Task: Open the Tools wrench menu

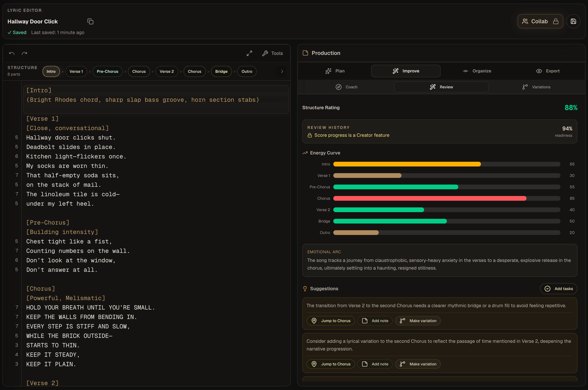Action: point(273,53)
